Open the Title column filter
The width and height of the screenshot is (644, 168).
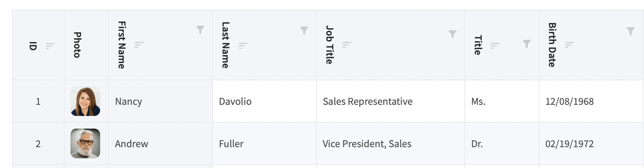pos(527,44)
